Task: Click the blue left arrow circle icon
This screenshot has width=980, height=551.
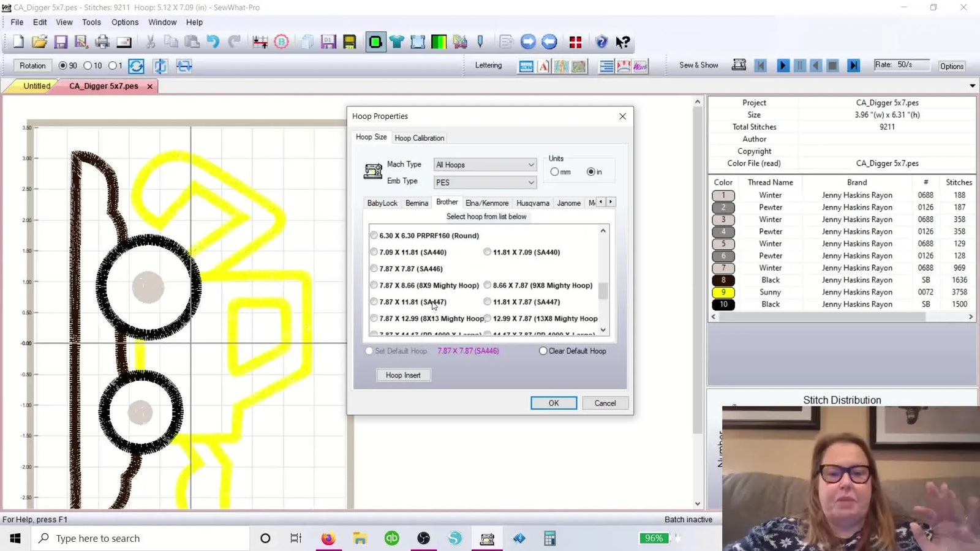Action: (x=549, y=42)
